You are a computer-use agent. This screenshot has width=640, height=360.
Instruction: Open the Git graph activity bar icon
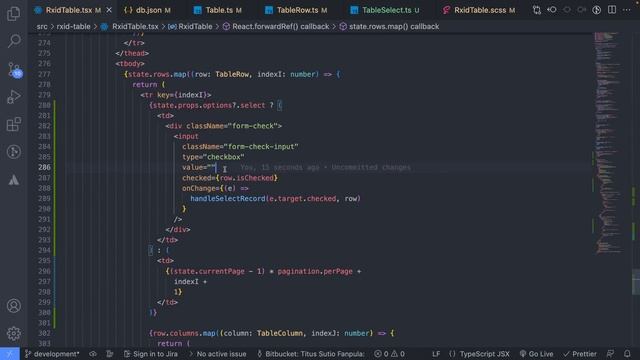click(x=13, y=152)
